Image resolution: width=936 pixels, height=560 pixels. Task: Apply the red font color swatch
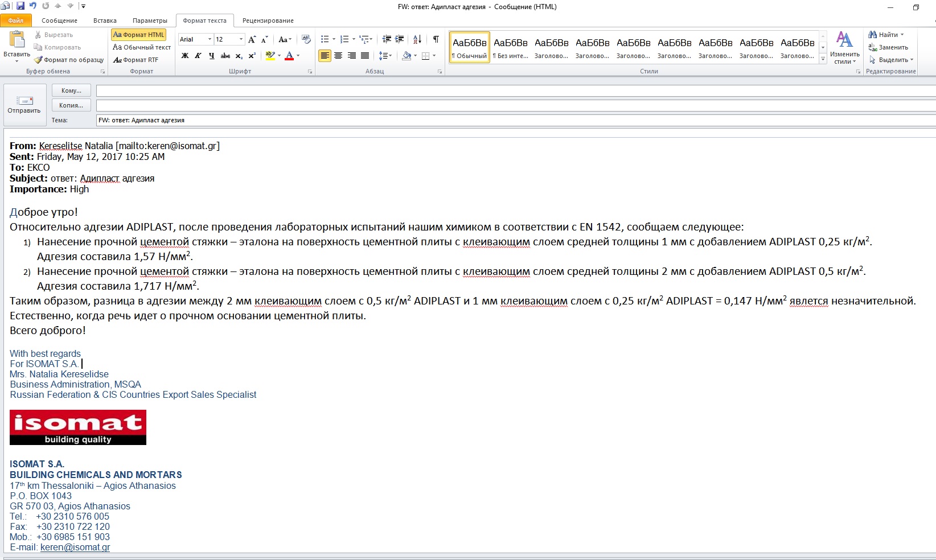(x=289, y=56)
